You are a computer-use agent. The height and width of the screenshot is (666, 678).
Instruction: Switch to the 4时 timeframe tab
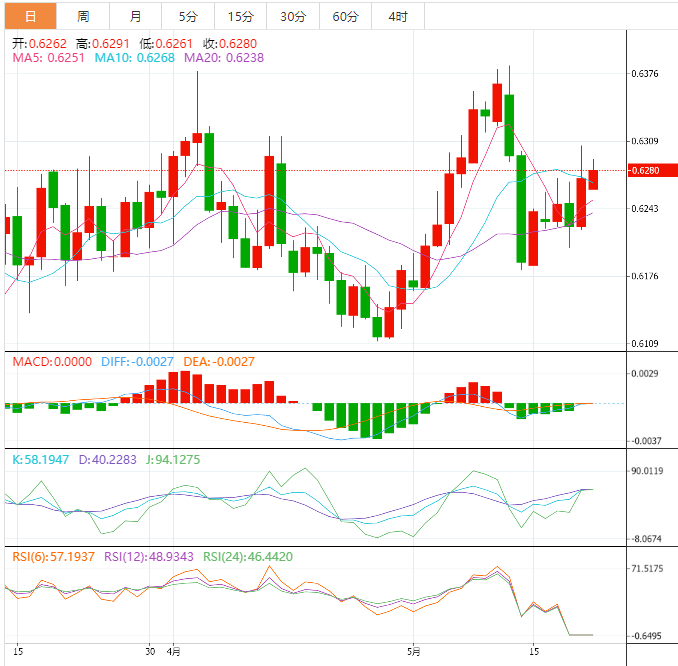[397, 17]
